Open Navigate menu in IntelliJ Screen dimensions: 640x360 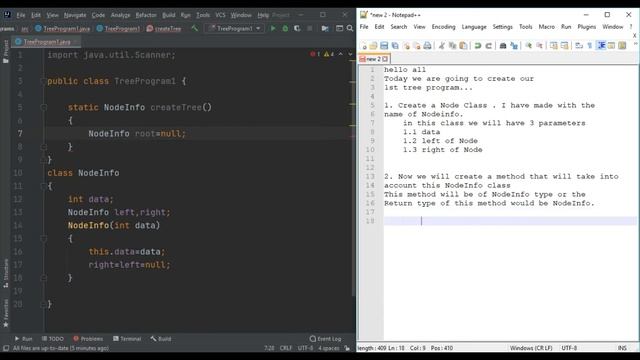[x=75, y=15]
